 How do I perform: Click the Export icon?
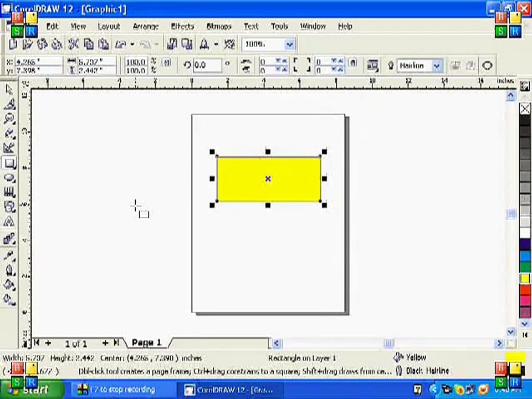pyautogui.click(x=187, y=44)
